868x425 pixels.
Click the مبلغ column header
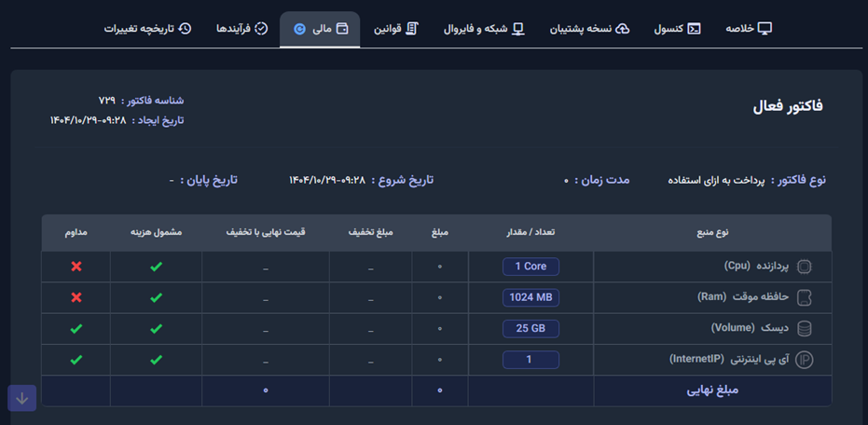[440, 233]
